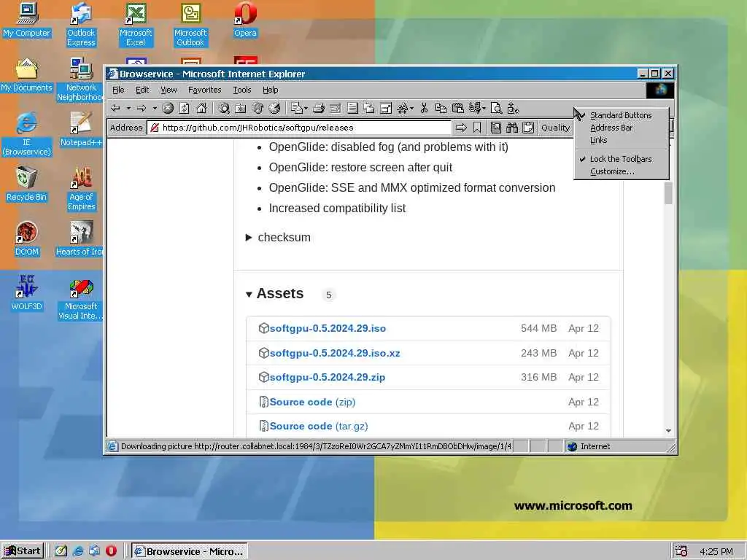Click the Browservice taskbar window button

pyautogui.click(x=190, y=551)
